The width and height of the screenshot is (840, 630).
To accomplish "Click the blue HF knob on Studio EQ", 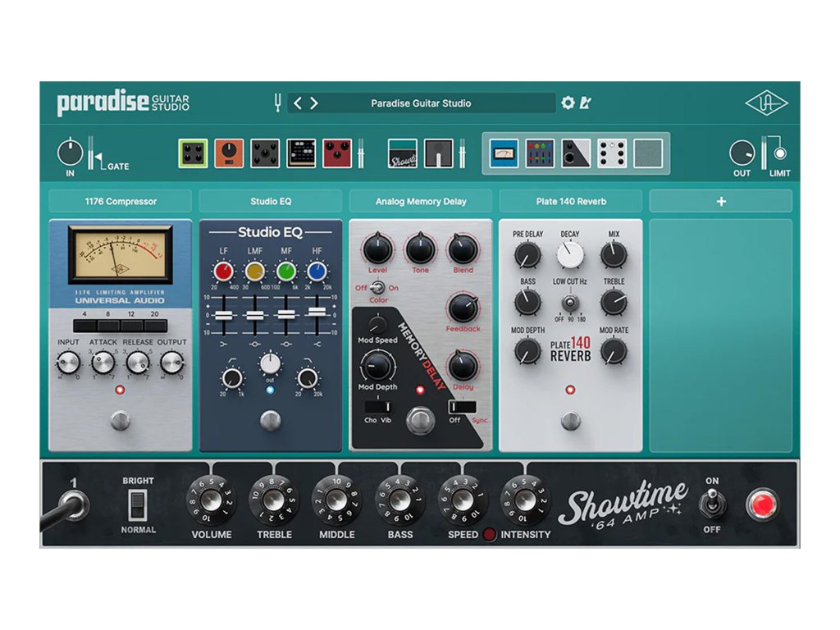I will click(317, 272).
